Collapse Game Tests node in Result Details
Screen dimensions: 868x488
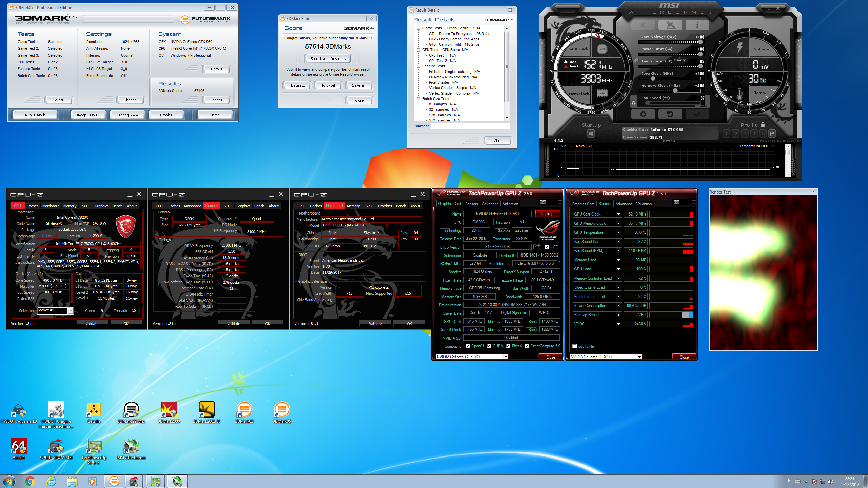pos(419,28)
